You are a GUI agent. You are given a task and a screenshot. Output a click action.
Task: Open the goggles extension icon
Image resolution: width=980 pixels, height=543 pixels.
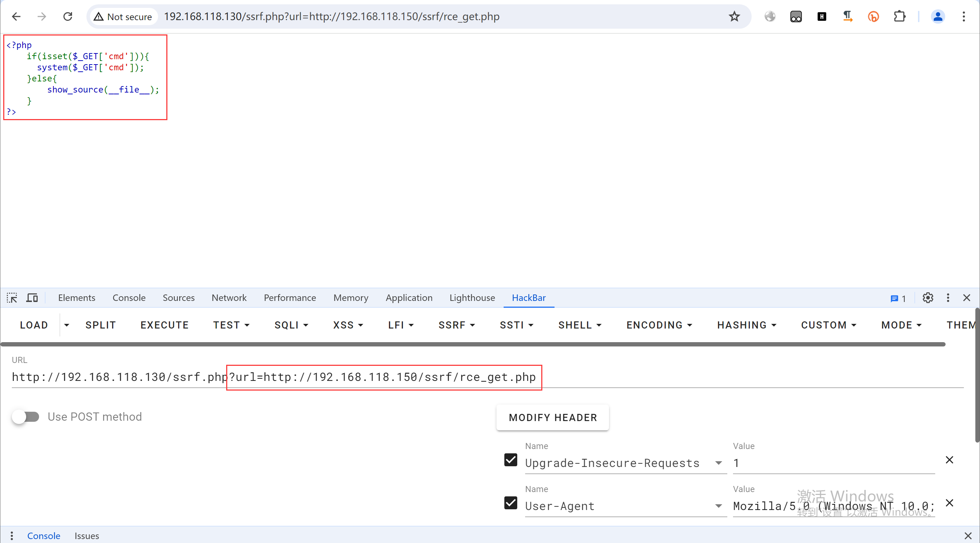(x=796, y=16)
